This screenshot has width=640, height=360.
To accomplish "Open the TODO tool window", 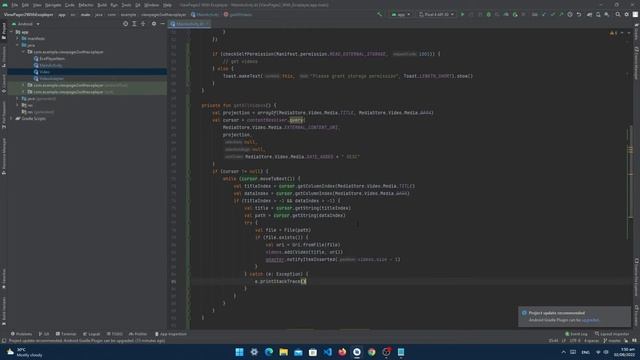I will point(115,334).
